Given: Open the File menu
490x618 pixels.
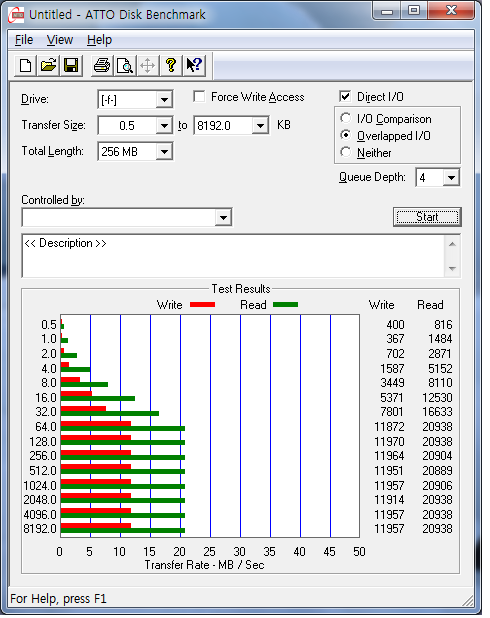Looking at the screenshot, I should [x=24, y=40].
